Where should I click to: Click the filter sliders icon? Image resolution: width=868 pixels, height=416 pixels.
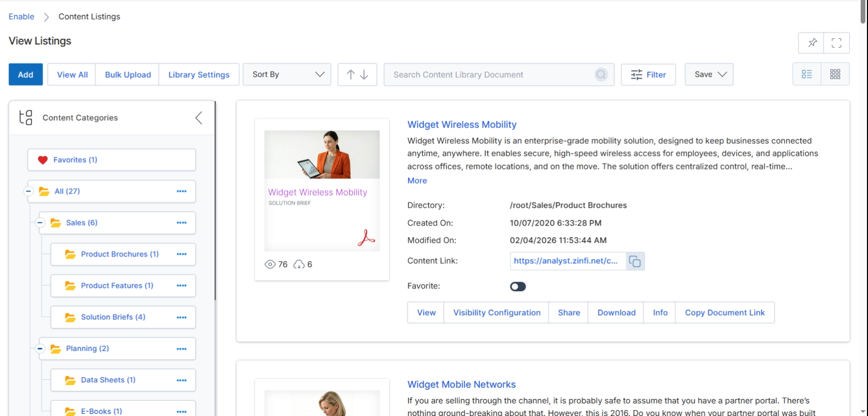636,74
